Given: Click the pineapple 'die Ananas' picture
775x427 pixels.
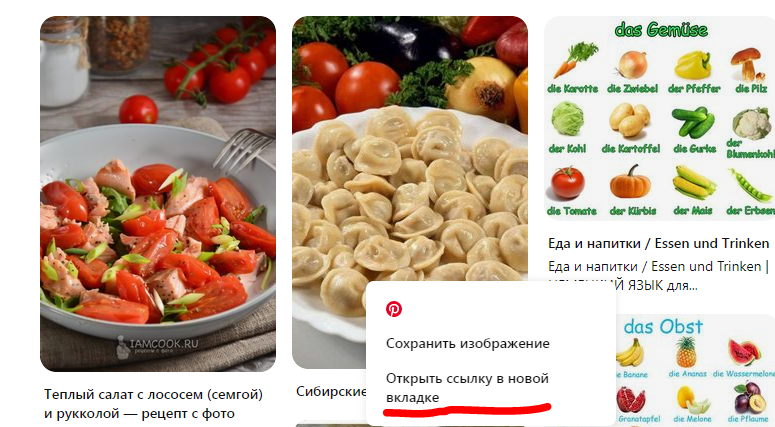Looking at the screenshot, I should (686, 352).
